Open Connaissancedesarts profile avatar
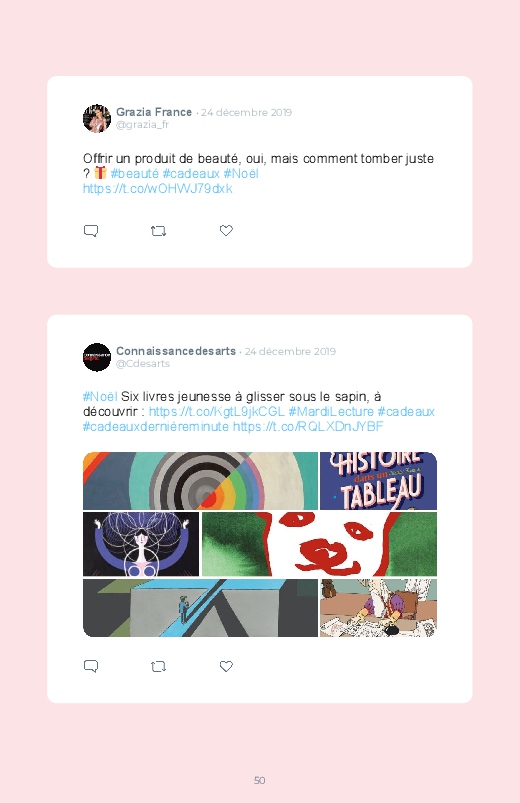This screenshot has width=520, height=803. point(97,357)
